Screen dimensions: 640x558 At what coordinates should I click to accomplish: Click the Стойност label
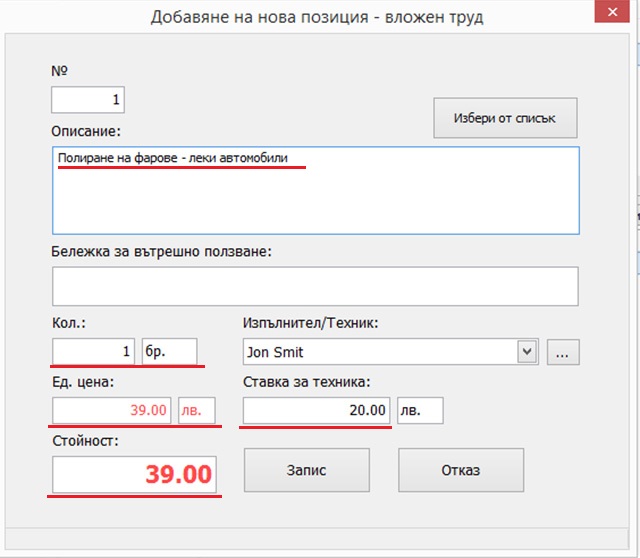click(85, 441)
